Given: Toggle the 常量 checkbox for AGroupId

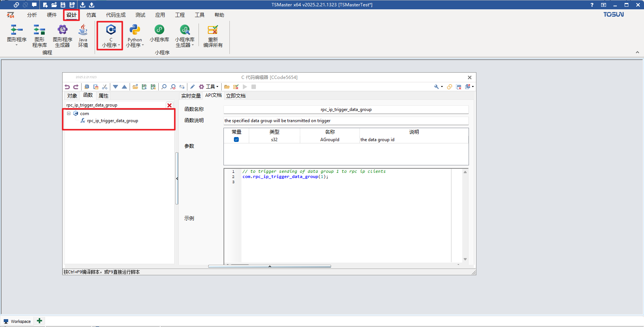Looking at the screenshot, I should tap(236, 140).
